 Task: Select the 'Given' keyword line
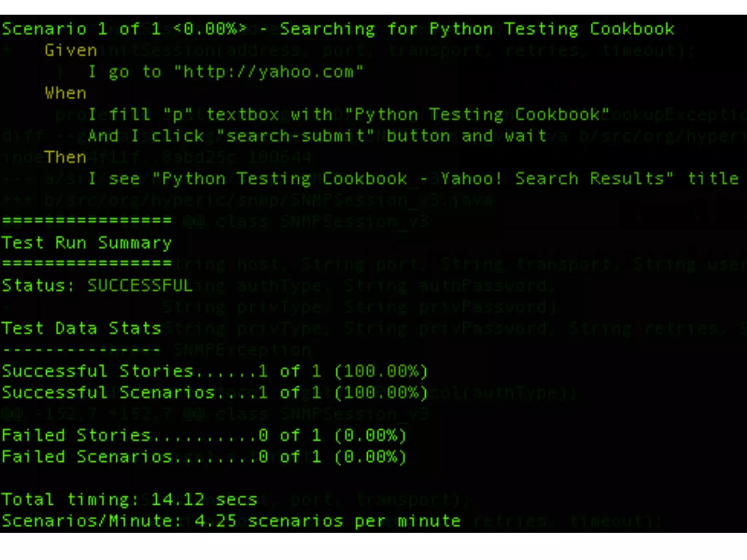71,50
